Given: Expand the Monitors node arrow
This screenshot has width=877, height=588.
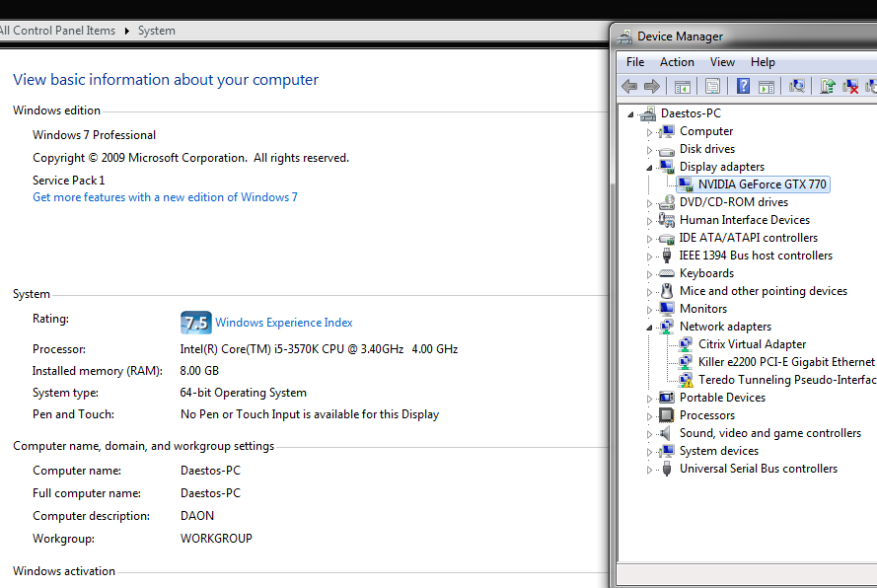Looking at the screenshot, I should (649, 310).
